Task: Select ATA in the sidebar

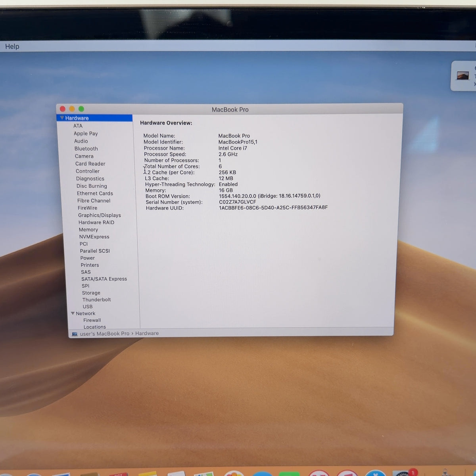Action: coord(78,126)
